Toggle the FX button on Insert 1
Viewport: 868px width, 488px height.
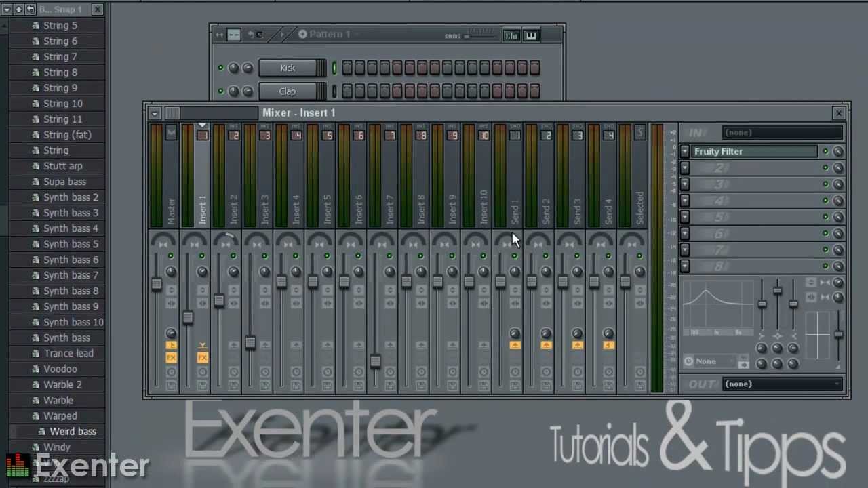(202, 357)
